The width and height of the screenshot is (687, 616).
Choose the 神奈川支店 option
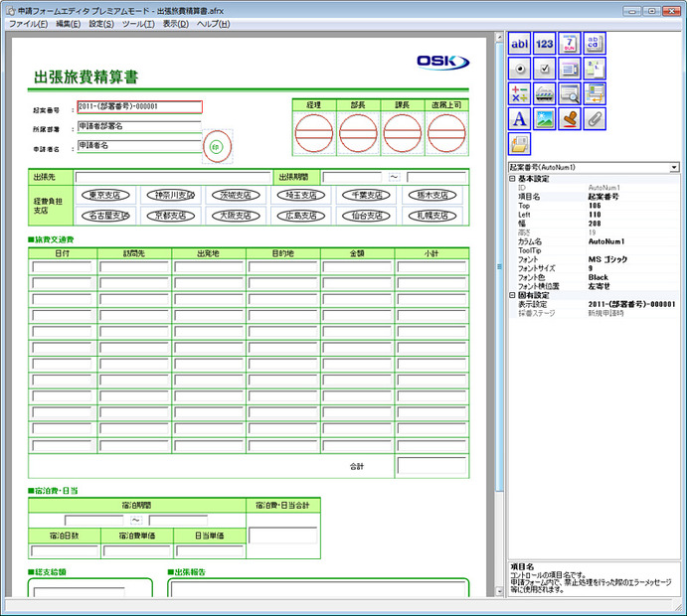pyautogui.click(x=171, y=196)
